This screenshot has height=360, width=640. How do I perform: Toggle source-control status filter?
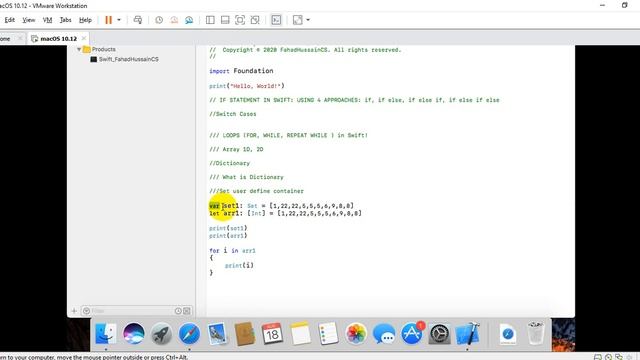point(187,311)
